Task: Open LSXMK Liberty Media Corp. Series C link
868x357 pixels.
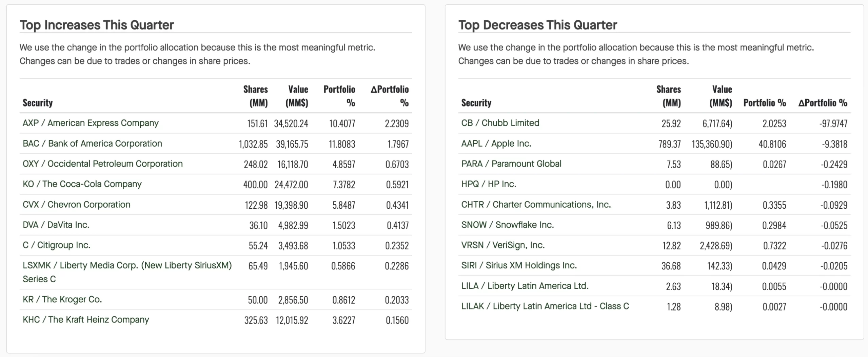Action: (127, 272)
